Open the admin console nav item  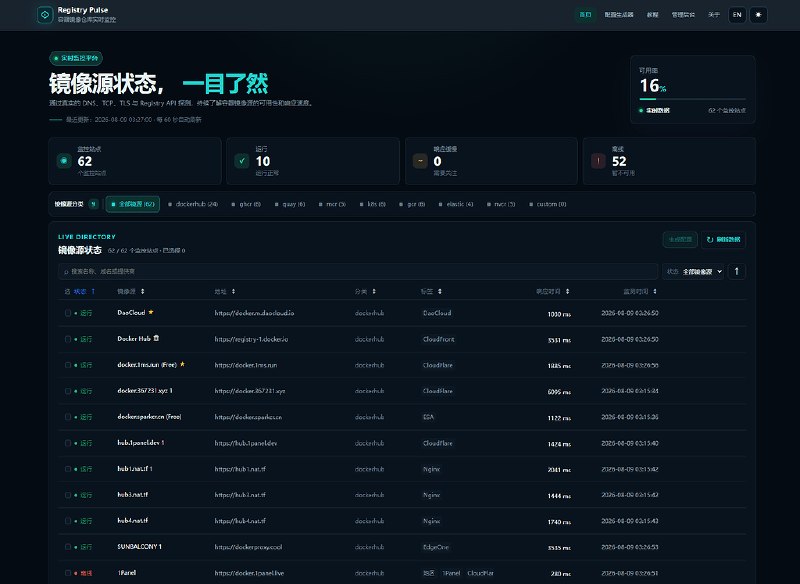click(x=683, y=15)
